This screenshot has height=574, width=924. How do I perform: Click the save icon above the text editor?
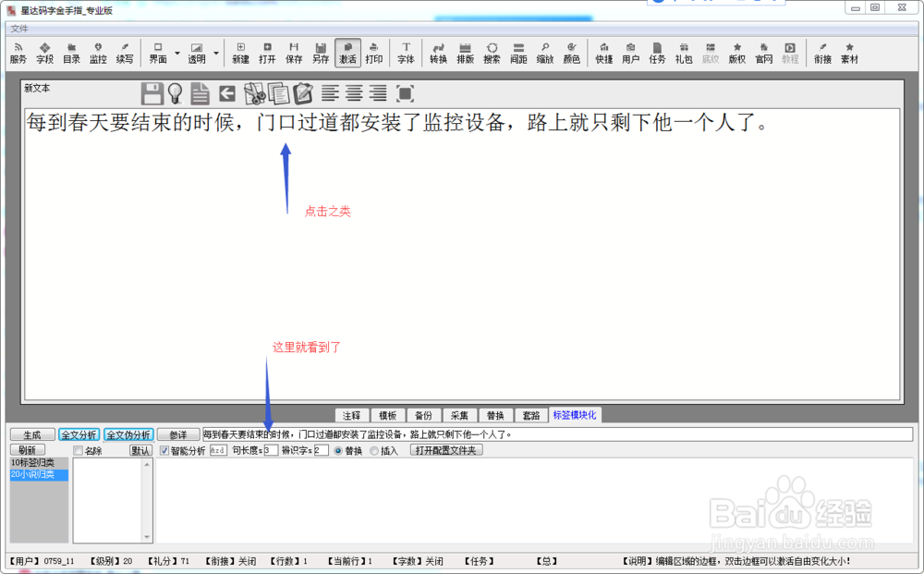click(152, 92)
